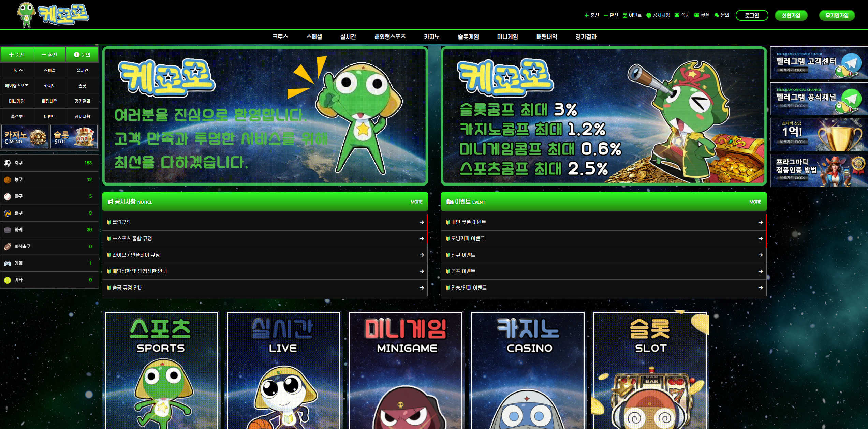Select the tennis ball icon for 기타
The width and height of the screenshot is (868, 429).
click(x=8, y=280)
